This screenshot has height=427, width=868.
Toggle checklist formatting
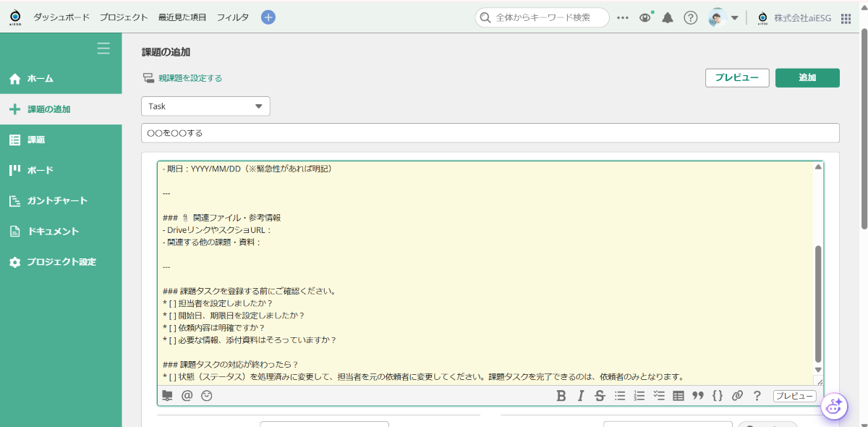click(x=658, y=396)
